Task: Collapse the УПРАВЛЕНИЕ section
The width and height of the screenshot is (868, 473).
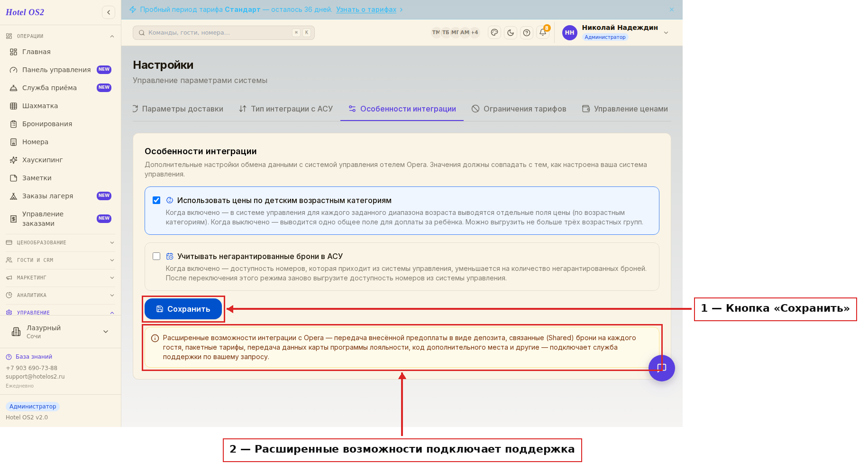Action: click(x=60, y=312)
